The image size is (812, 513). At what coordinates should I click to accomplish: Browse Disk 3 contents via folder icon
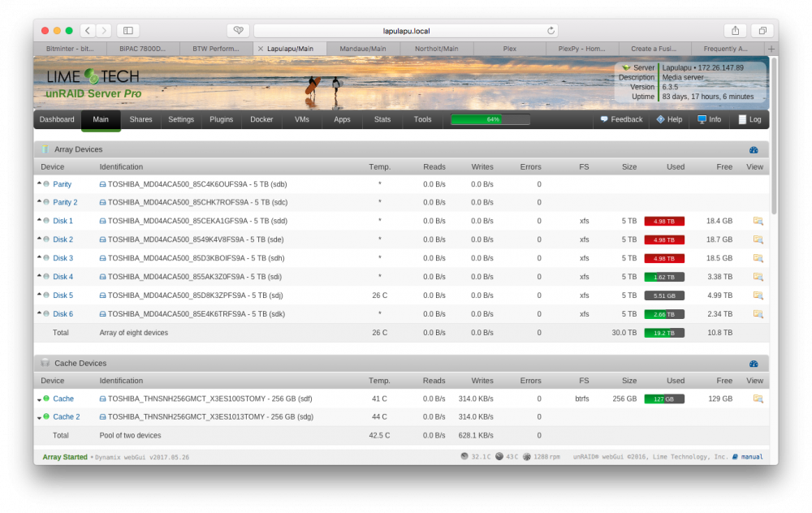point(758,258)
